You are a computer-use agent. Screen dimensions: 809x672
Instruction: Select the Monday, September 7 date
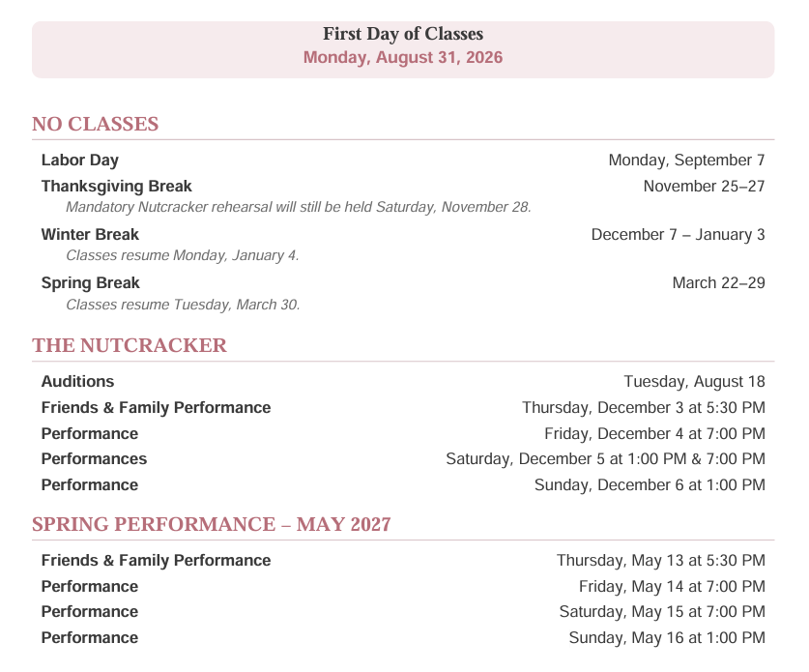click(x=686, y=160)
